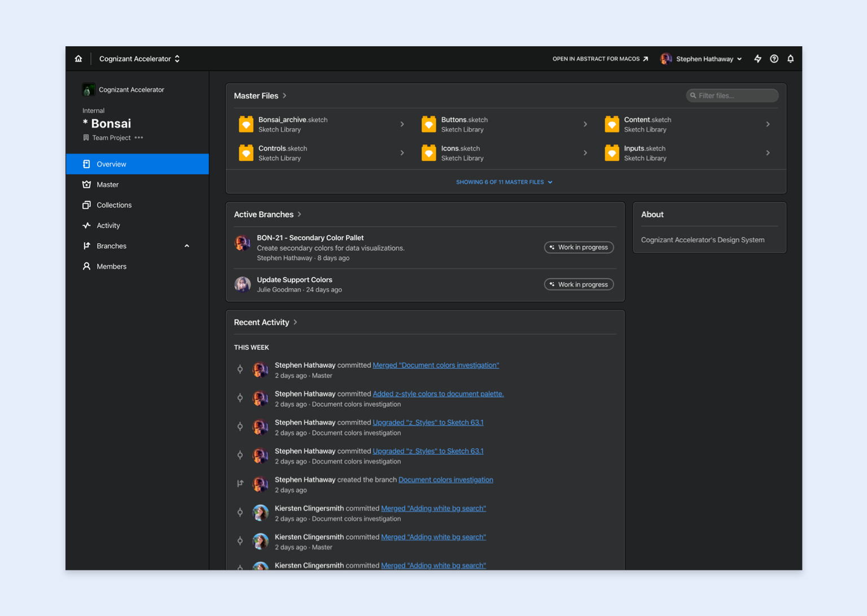Click Work in progress on Update Support Colors
867x616 pixels.
point(579,284)
